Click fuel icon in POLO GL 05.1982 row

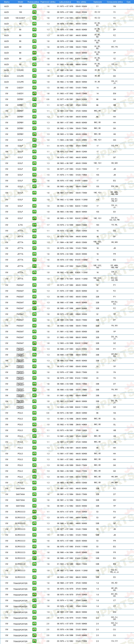click(34, 425)
